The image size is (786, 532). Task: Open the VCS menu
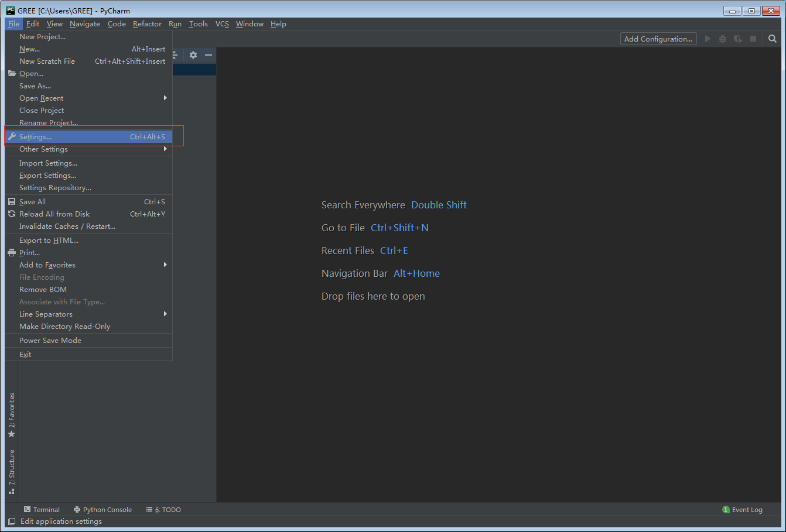222,24
